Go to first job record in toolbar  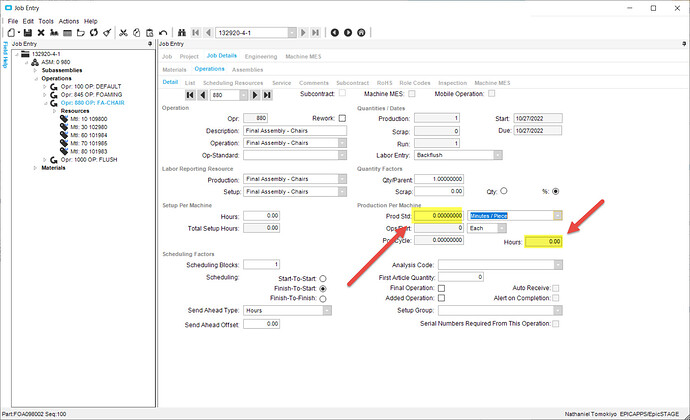tap(196, 33)
